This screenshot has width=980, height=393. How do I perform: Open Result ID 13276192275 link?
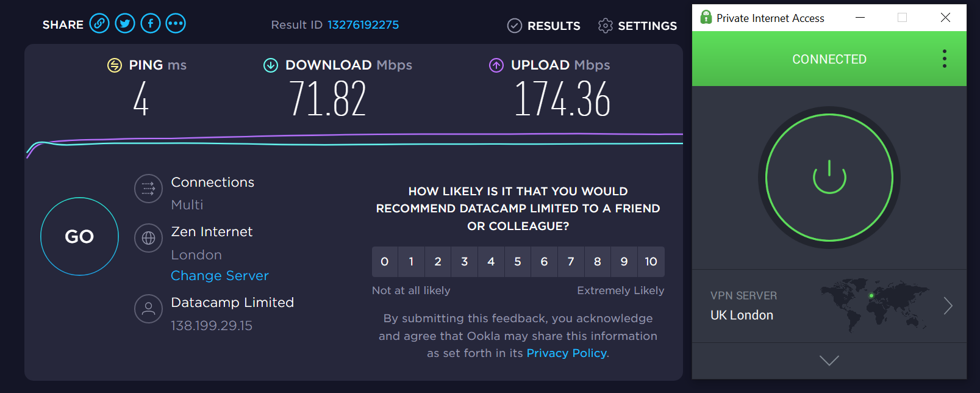[363, 25]
